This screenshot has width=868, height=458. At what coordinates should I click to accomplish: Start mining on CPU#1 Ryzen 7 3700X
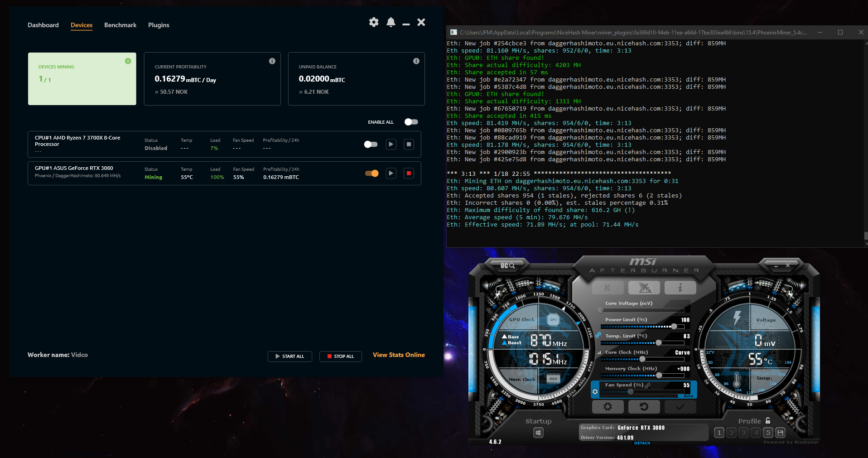tap(391, 145)
